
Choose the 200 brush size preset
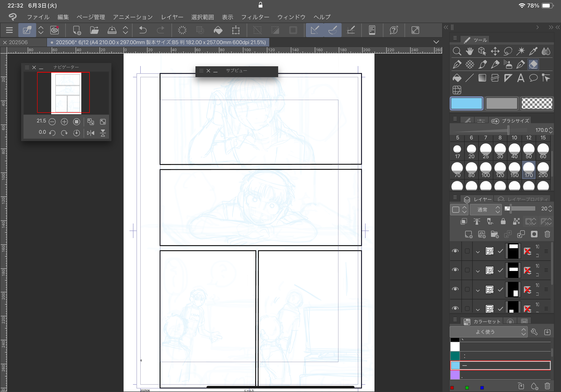tap(543, 170)
